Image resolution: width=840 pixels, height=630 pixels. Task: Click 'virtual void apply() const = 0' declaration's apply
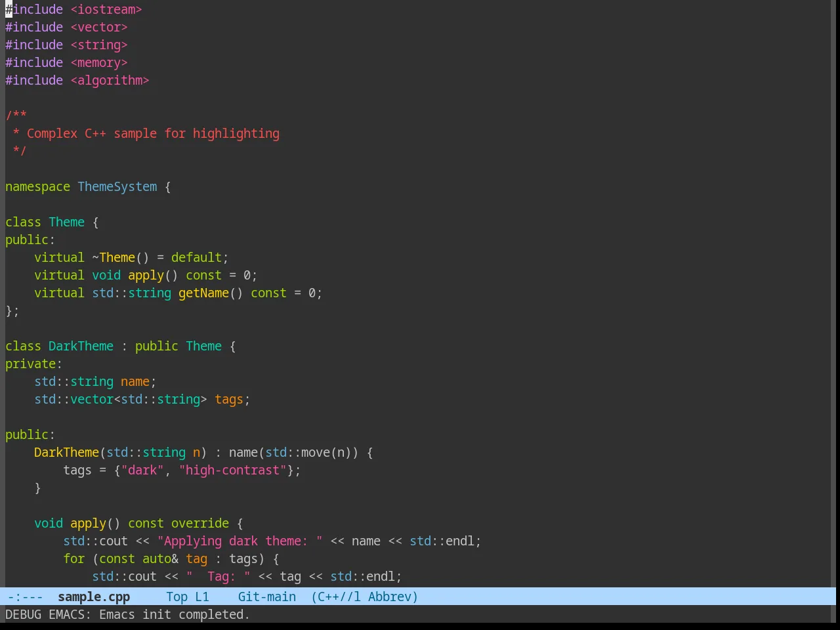tap(146, 275)
